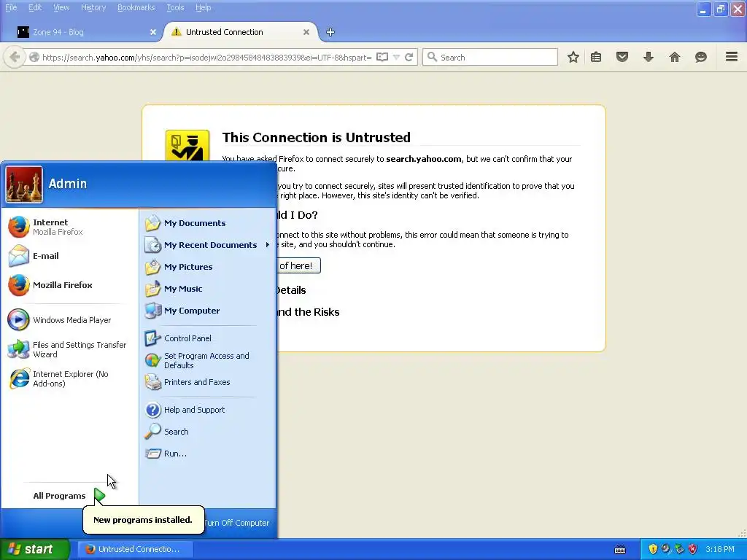Viewport: 747px width, 560px height.
Task: Click the Get me out of here button
Action: pos(298,265)
